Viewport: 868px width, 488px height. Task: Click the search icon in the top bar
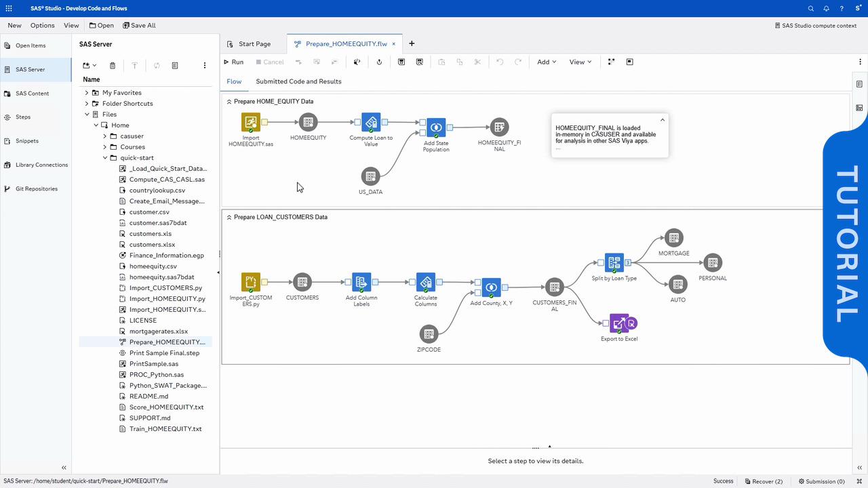pos(811,9)
